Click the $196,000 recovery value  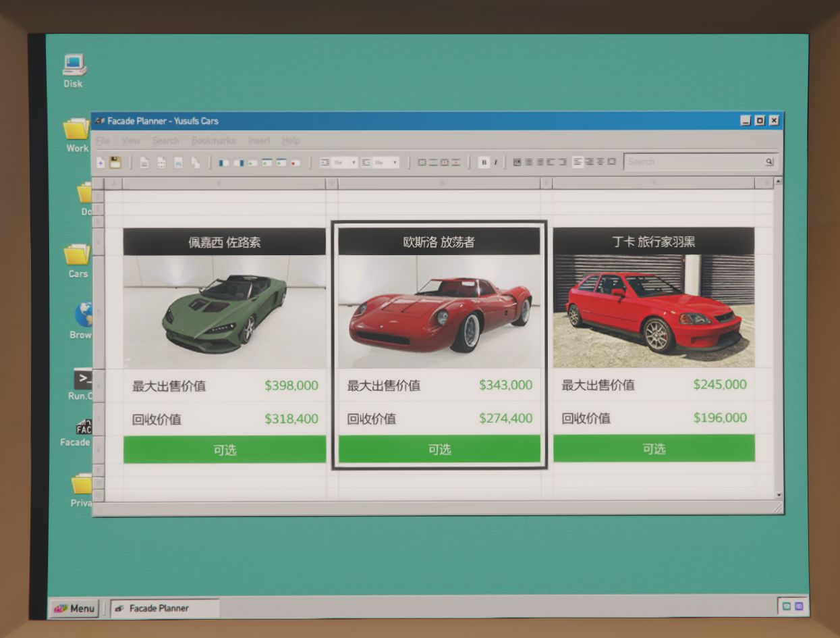[720, 417]
